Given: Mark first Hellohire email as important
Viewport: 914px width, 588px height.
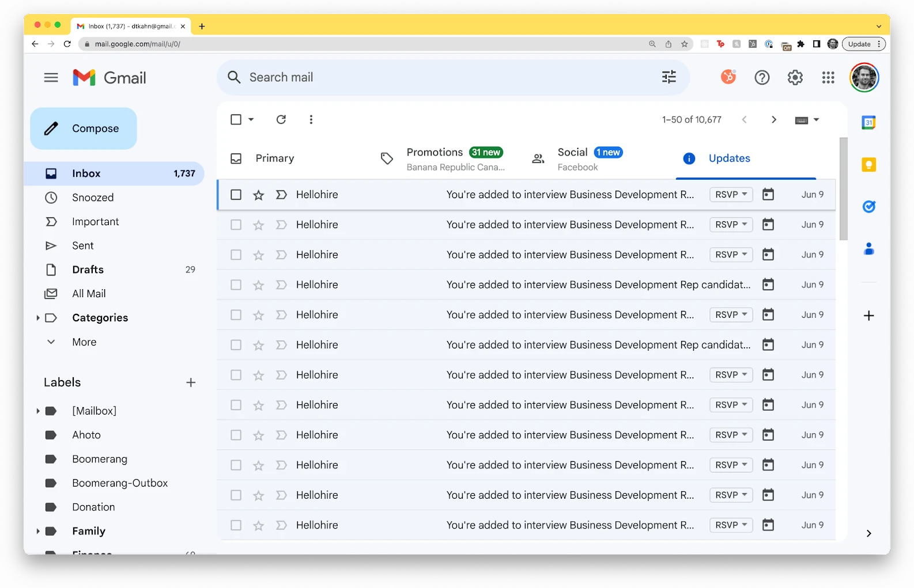Looking at the screenshot, I should [281, 195].
